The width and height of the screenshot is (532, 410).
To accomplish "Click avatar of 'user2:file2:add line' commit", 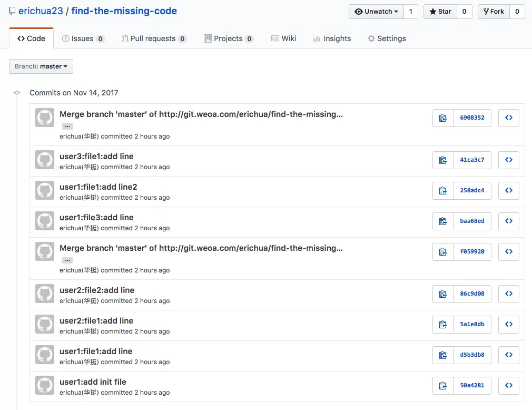I will 45,293.
